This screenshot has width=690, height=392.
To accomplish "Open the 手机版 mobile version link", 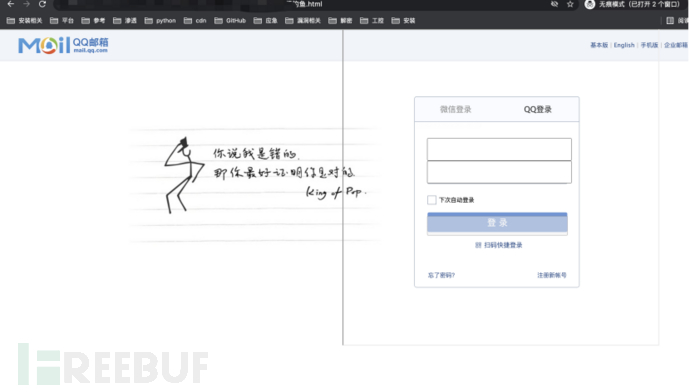I will click(649, 45).
